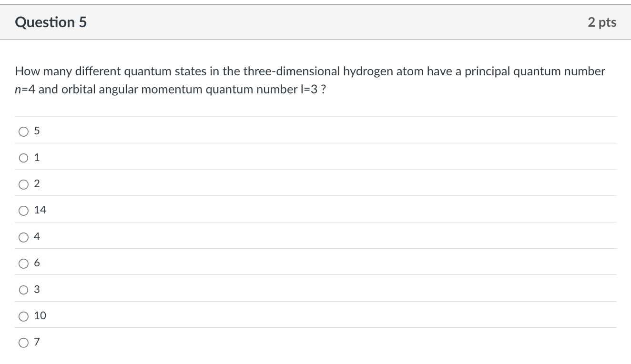Select the radio button for answer 6
Screen dimensions: 631x364
[x=23, y=263]
